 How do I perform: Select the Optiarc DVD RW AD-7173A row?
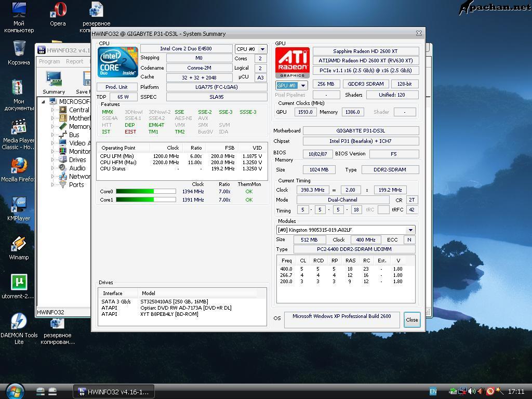182,308
